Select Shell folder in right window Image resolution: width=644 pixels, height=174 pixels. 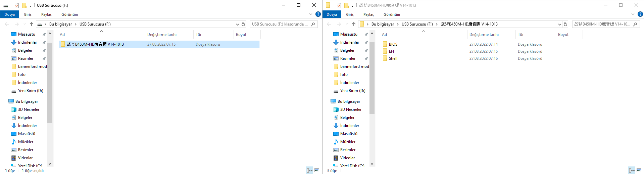pos(393,58)
